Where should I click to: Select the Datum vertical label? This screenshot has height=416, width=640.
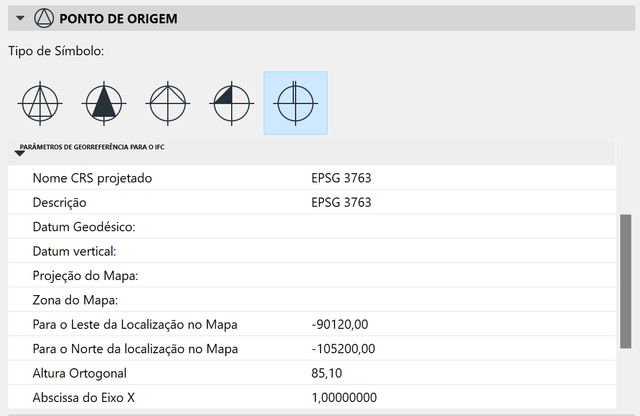click(74, 251)
